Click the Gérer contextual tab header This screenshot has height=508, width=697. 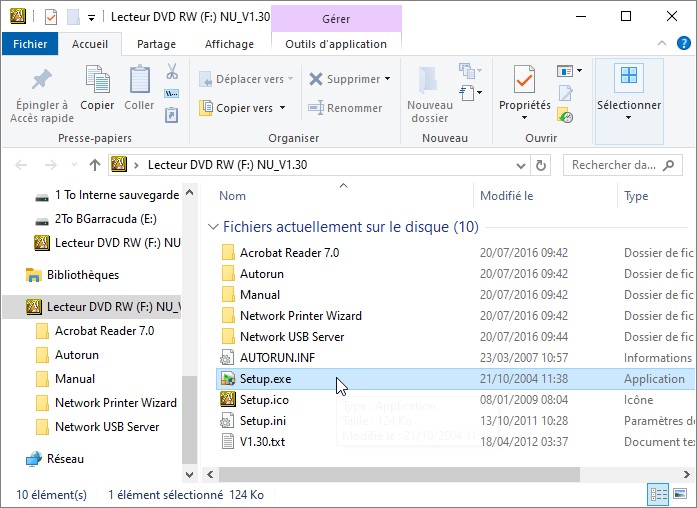336,19
